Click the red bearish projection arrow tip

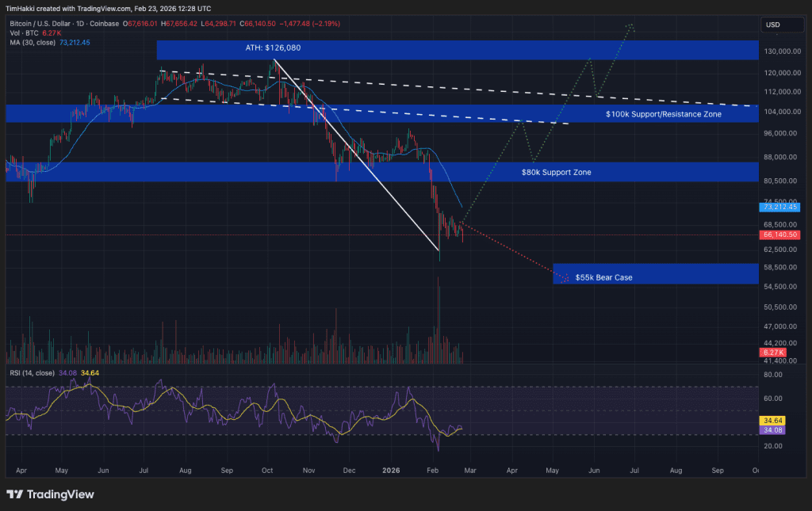565,278
